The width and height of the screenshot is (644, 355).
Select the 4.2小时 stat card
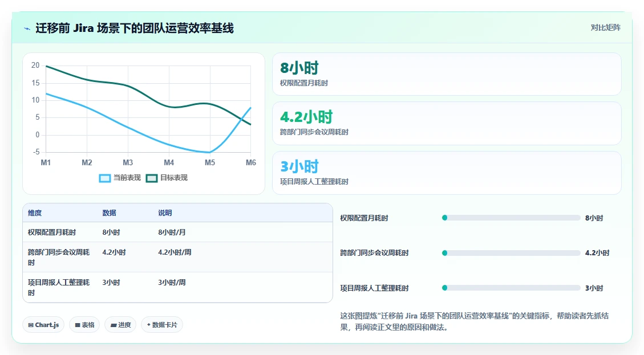pyautogui.click(x=447, y=123)
